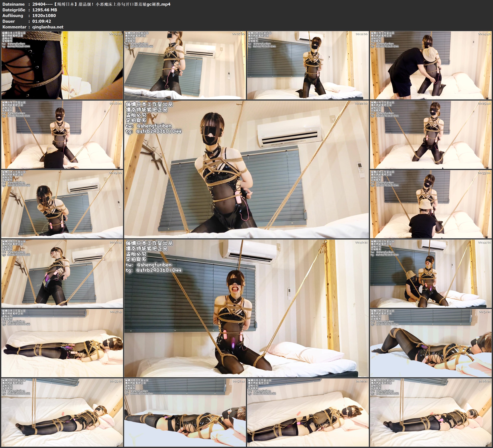This screenshot has height=448, width=493.
Task: Click the large frame at 00:40:21
Action: (x=246, y=308)
